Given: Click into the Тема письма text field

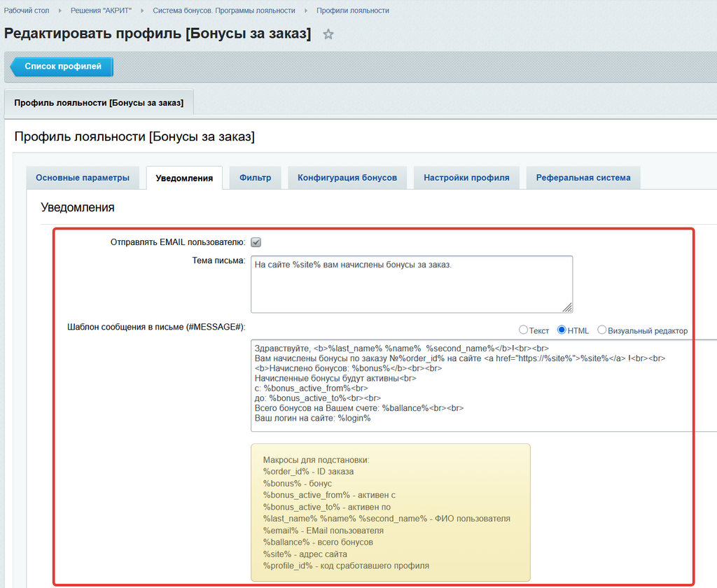Looking at the screenshot, I should 411,283.
